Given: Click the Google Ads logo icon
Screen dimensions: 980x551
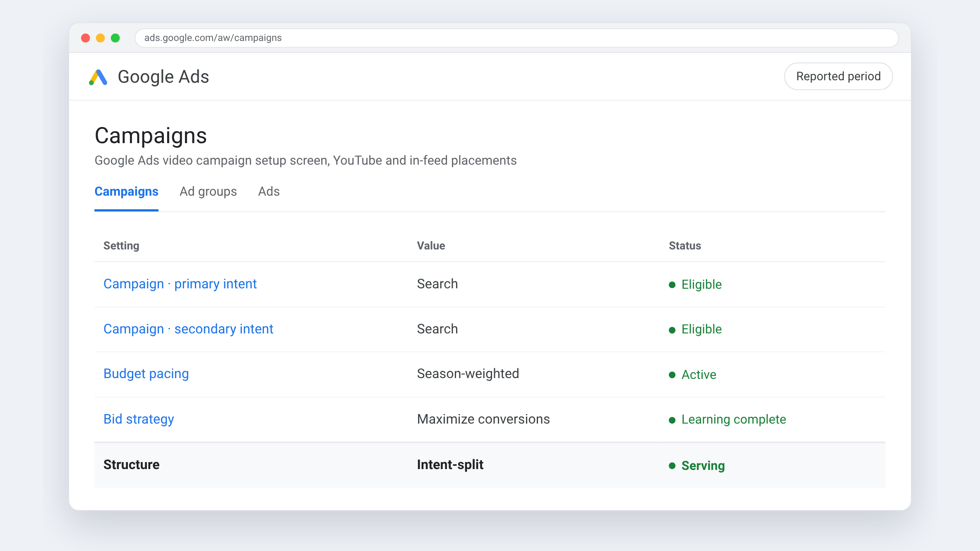Looking at the screenshot, I should [98, 77].
